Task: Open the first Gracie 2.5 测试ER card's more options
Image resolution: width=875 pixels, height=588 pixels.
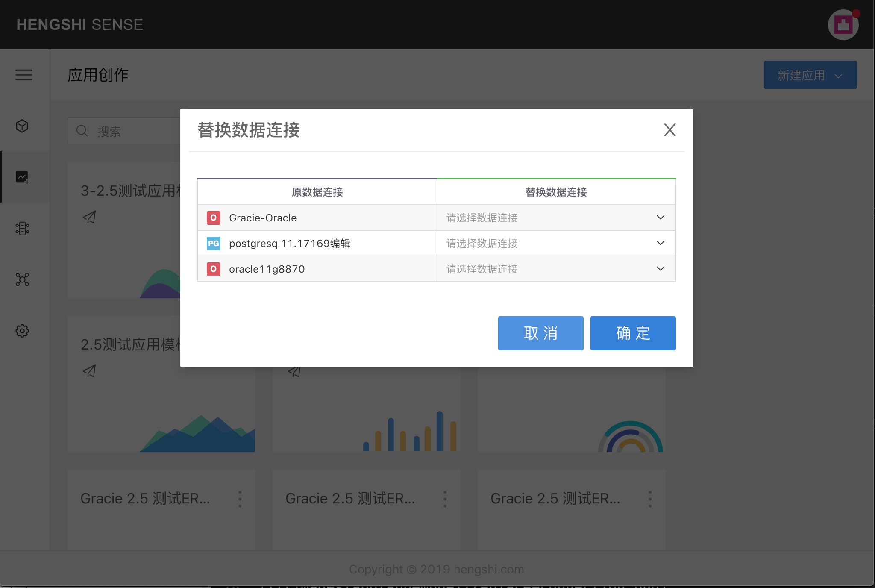Action: tap(240, 499)
